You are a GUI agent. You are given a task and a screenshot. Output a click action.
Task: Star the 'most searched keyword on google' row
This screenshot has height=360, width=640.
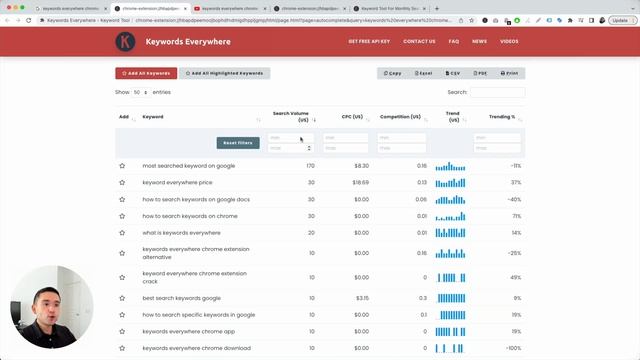click(x=122, y=166)
